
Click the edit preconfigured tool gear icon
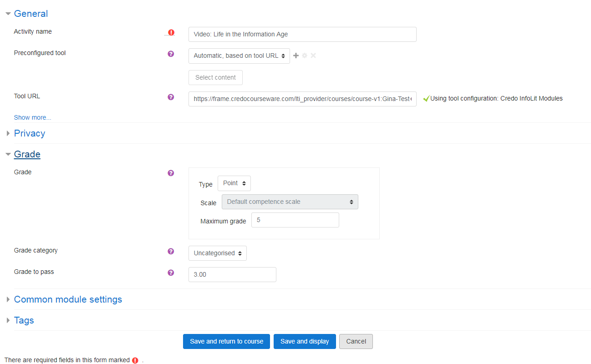coord(305,56)
